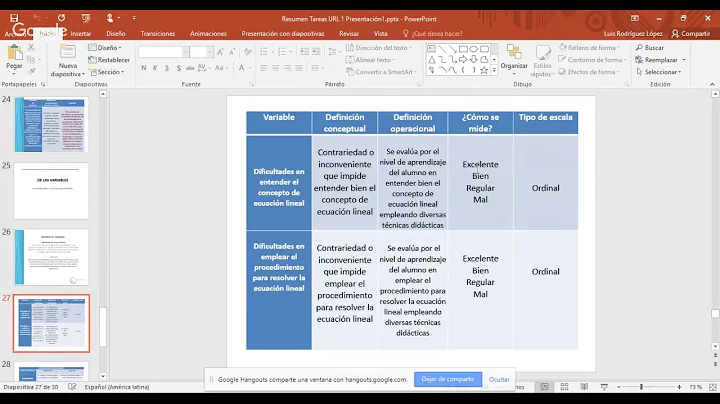This screenshot has height=404, width=720.
Task: Toggle strikethrough abc button
Action: point(190,68)
